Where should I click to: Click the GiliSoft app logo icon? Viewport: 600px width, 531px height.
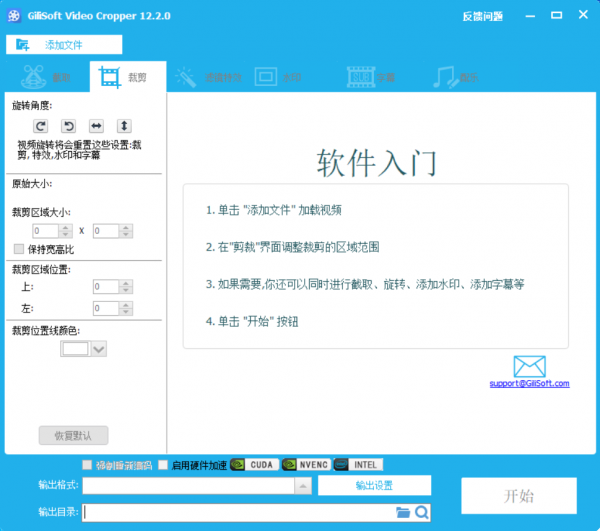[x=15, y=16]
